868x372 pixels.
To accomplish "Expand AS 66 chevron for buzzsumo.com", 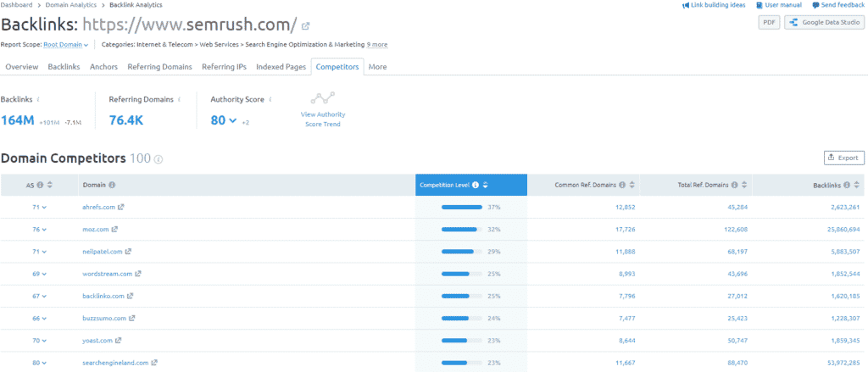I will point(44,319).
